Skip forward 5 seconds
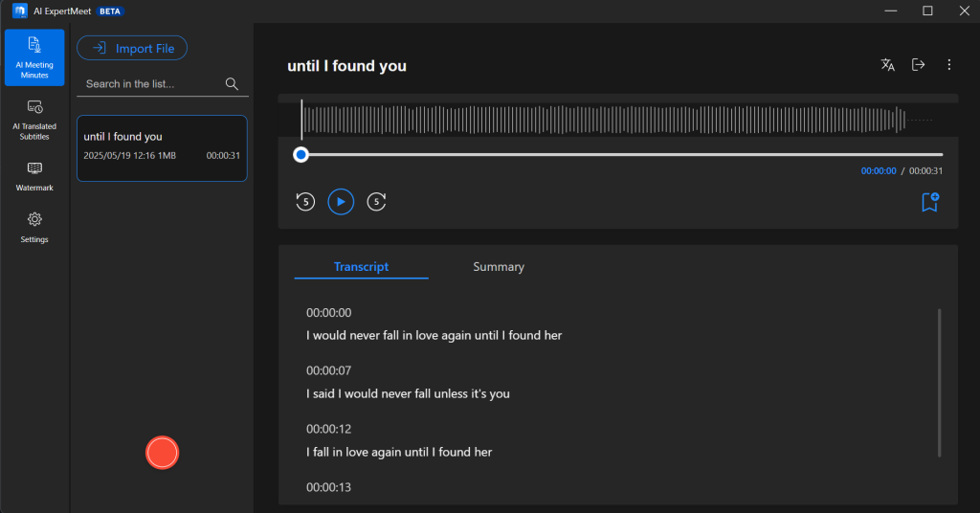 pos(377,202)
